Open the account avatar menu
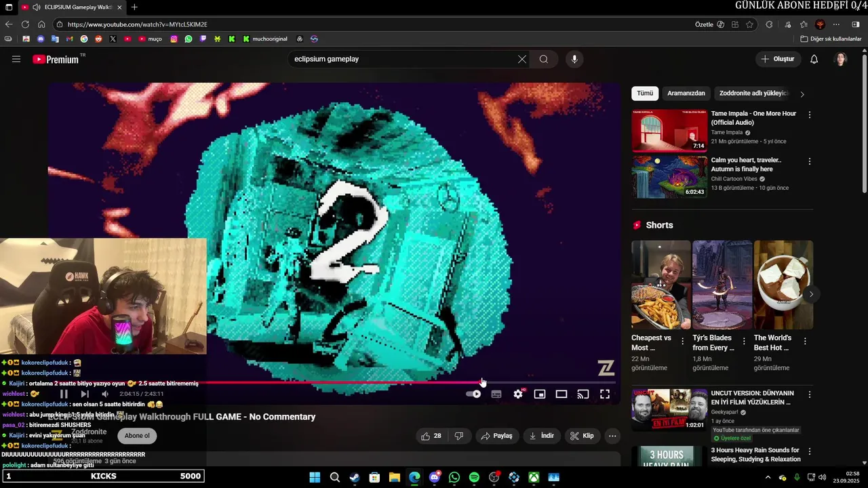The image size is (868, 488). point(841,59)
